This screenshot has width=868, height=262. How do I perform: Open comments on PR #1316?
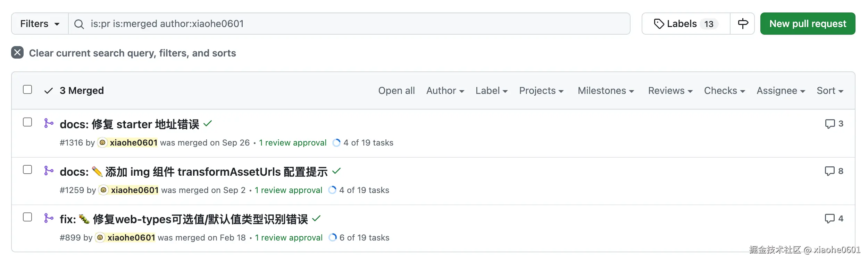tap(834, 124)
